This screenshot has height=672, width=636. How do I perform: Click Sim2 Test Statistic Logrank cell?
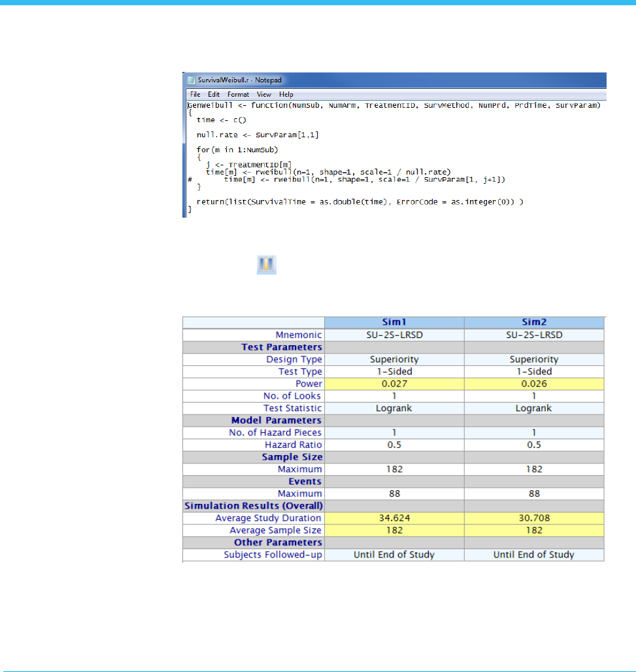[534, 408]
